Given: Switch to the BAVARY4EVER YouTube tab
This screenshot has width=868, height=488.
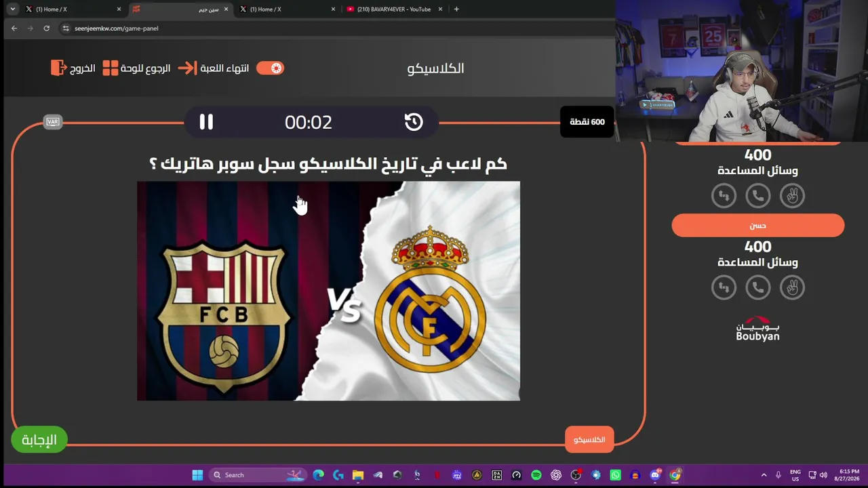Looking at the screenshot, I should [394, 9].
